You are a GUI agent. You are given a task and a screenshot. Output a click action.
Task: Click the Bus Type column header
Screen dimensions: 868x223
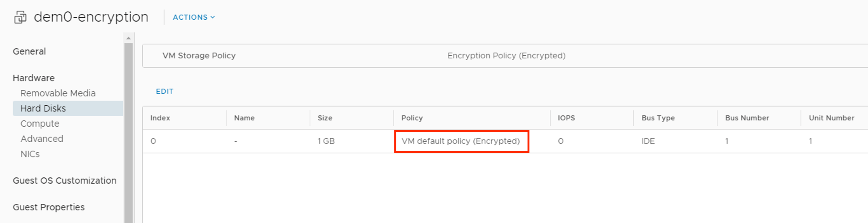pos(658,118)
